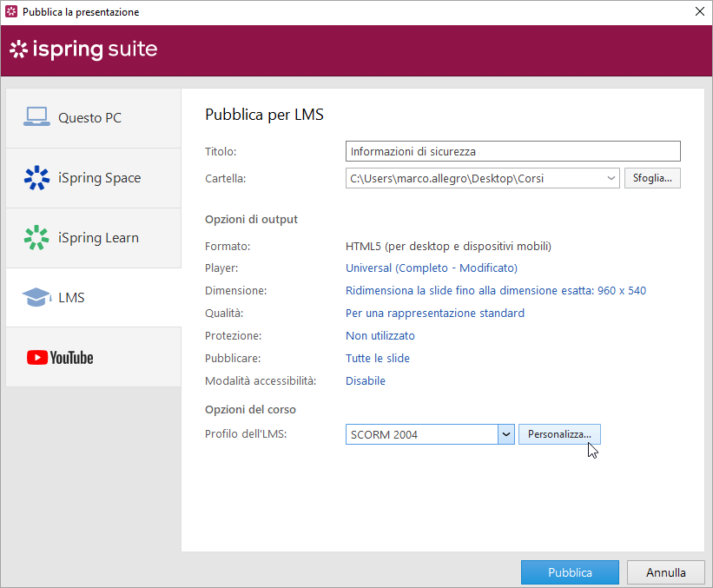Viewport: 713px width, 588px height.
Task: Click the laptop icon for Questo PC
Action: coord(36,117)
